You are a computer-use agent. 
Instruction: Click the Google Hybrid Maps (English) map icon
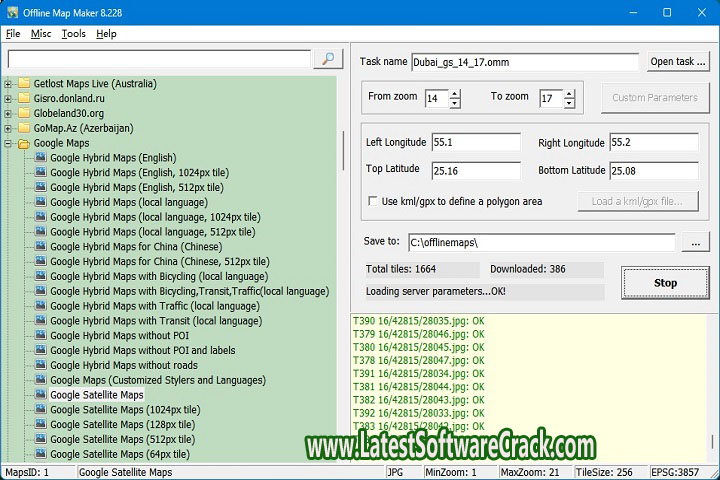point(40,158)
